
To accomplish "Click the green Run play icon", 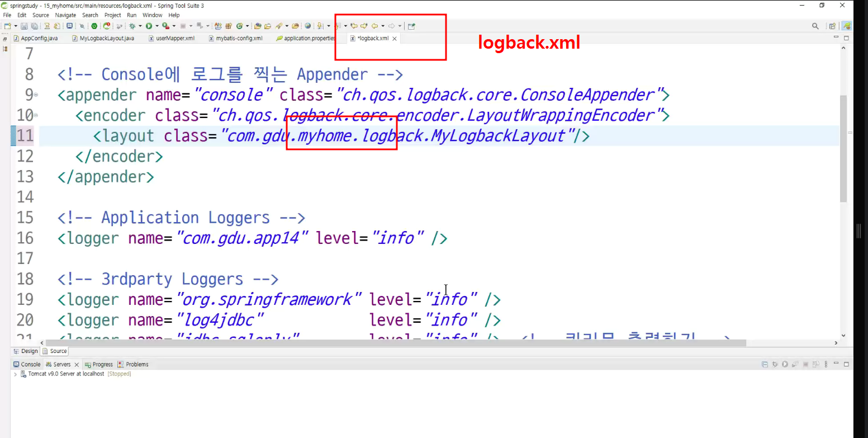I will click(x=149, y=26).
